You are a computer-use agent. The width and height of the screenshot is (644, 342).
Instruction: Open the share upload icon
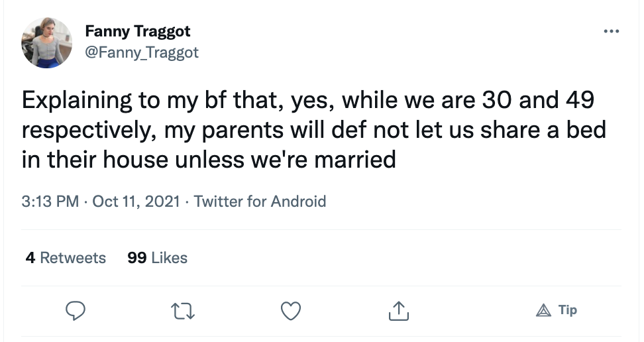[398, 311]
